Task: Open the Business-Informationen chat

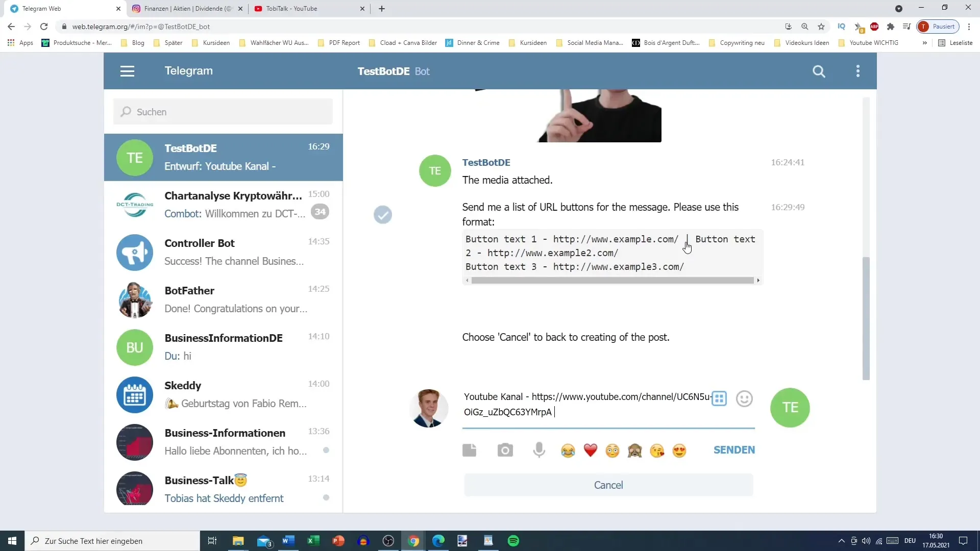Action: pyautogui.click(x=223, y=442)
